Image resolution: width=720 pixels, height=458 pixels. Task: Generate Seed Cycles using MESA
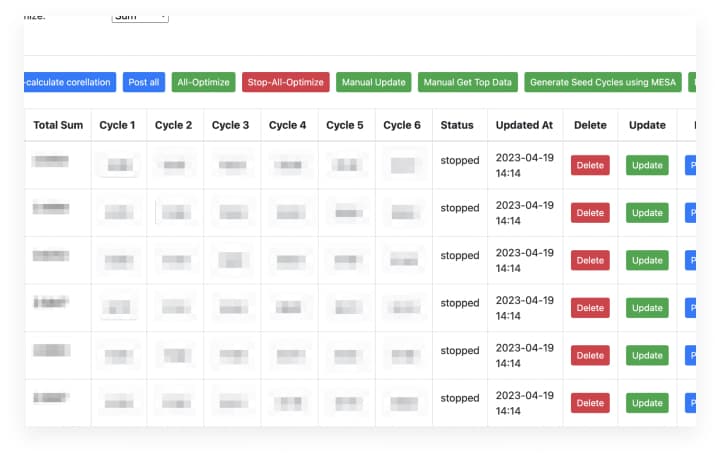tap(601, 82)
